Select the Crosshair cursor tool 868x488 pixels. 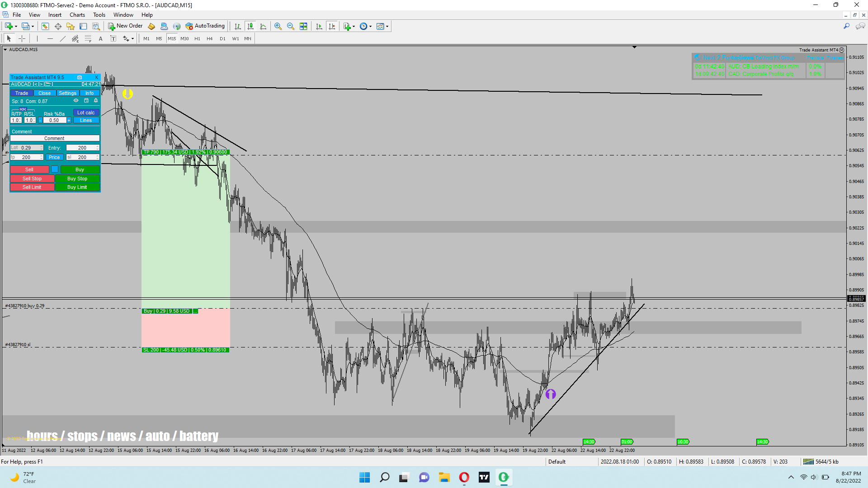22,39
